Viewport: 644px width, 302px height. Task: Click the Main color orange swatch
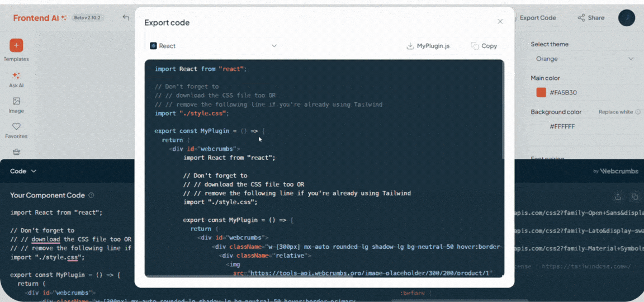click(x=541, y=92)
